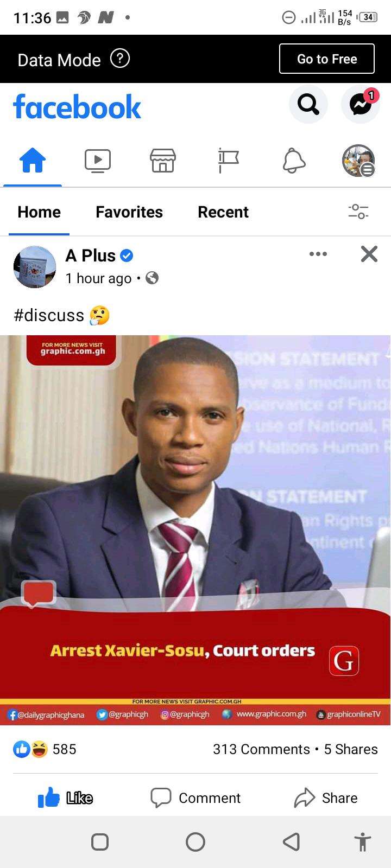
Task: Open the Marketplace storefront icon
Action: coord(163,161)
